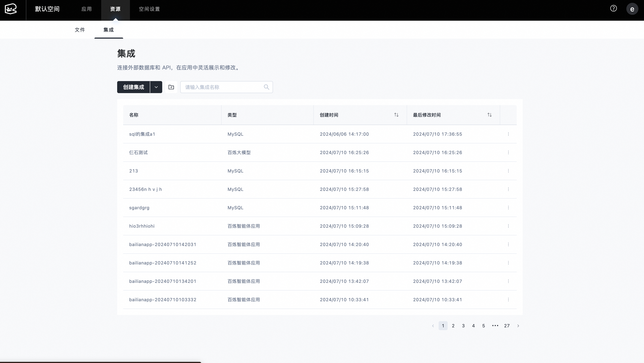Open integration named 213
Viewport: 644px width, 363px height.
point(133,171)
